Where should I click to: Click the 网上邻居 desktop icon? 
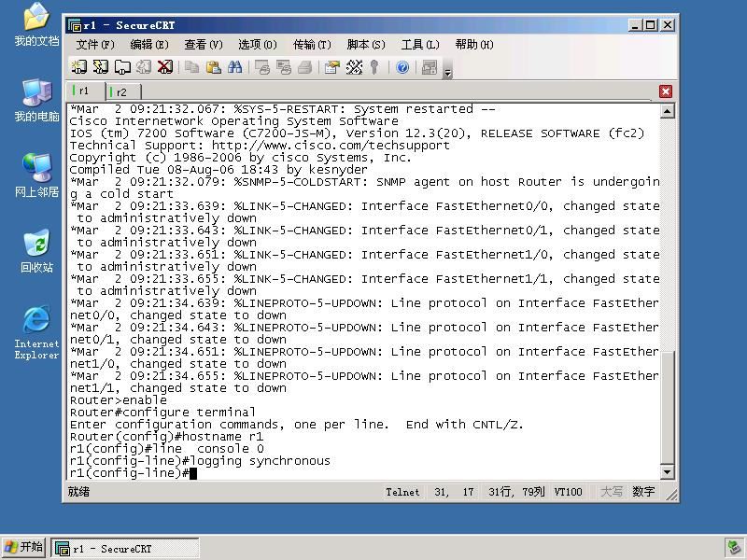[36, 175]
